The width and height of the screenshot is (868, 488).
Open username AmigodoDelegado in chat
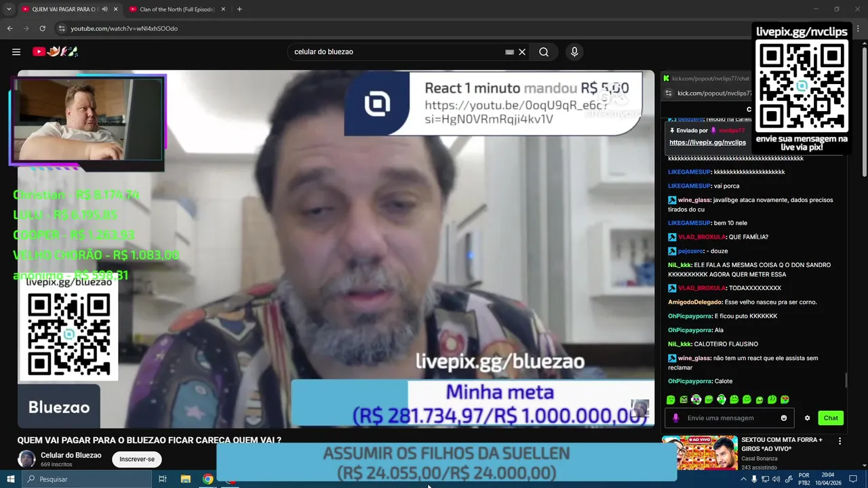click(x=695, y=302)
